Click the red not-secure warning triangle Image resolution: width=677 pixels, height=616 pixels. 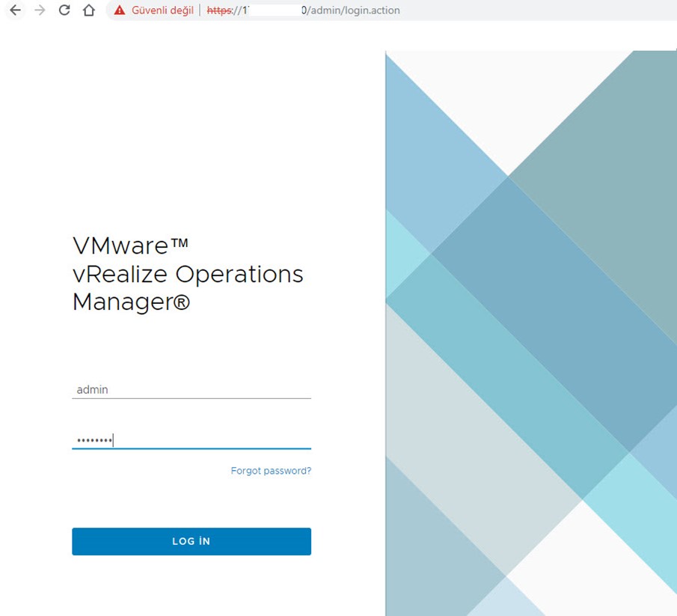click(120, 10)
